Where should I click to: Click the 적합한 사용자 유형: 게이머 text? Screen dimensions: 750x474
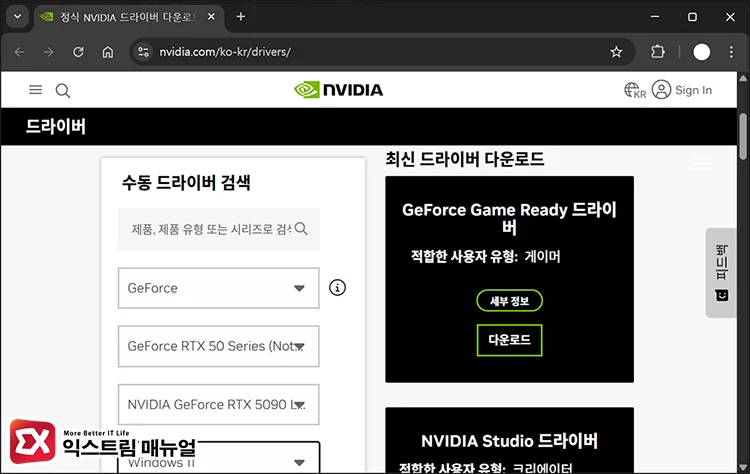[485, 256]
